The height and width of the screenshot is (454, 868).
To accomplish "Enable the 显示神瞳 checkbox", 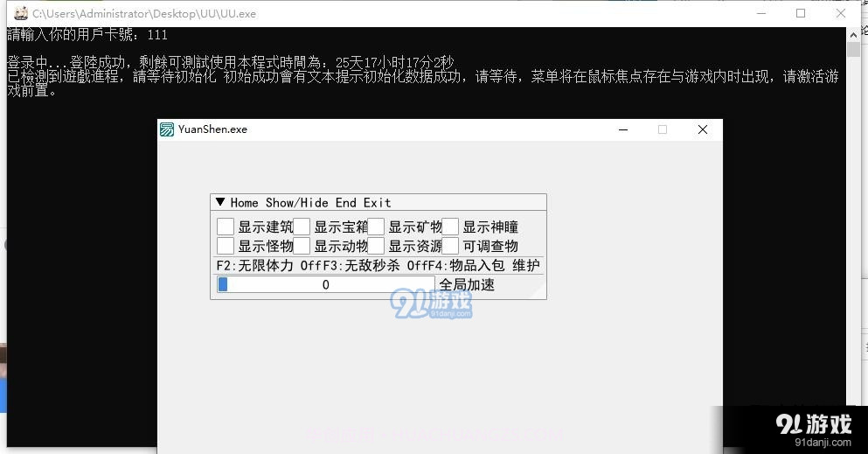I will pyautogui.click(x=450, y=227).
